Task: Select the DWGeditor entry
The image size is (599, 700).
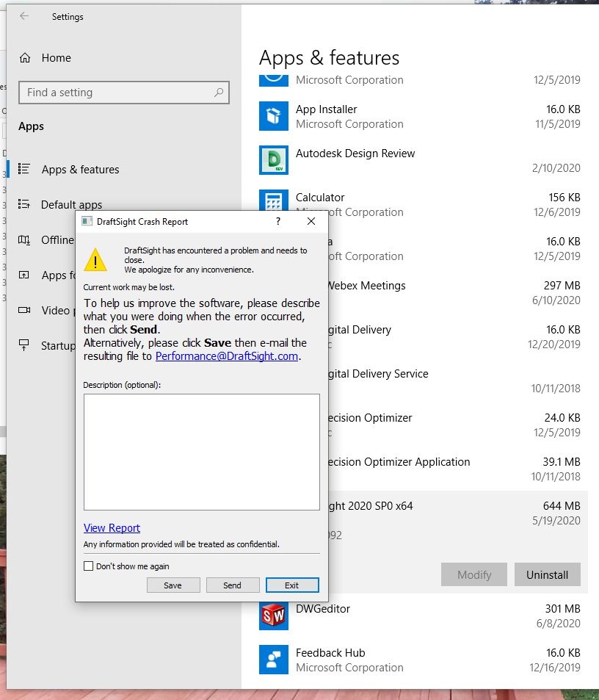Action: coord(420,616)
